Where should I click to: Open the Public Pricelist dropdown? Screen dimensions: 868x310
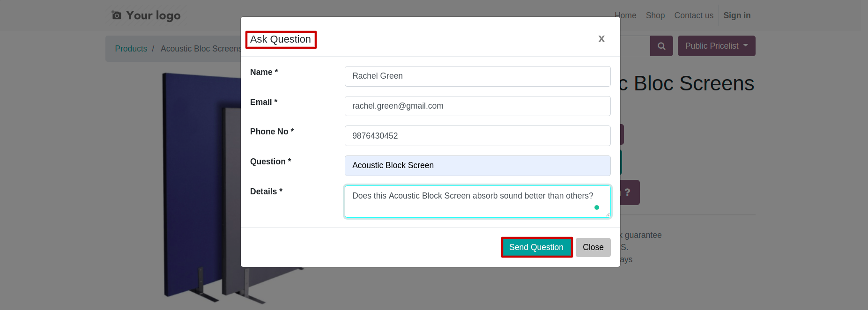click(x=716, y=46)
